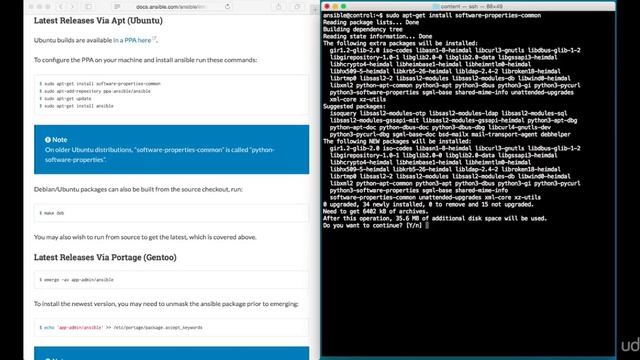The height and width of the screenshot is (360, 640).
Task: Click the '$ make deb' code block
Action: pyautogui.click(x=171, y=213)
